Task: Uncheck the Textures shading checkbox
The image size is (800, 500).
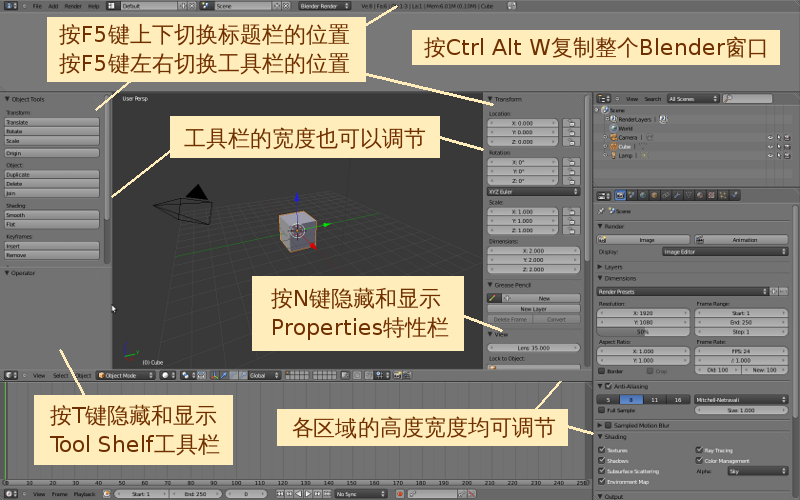Action: pos(602,450)
